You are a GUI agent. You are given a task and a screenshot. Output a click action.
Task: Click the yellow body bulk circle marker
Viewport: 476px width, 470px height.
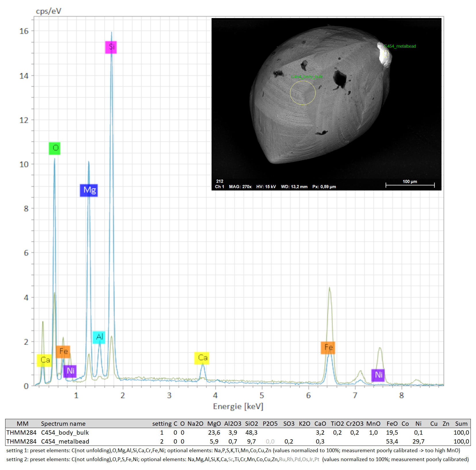click(x=303, y=93)
